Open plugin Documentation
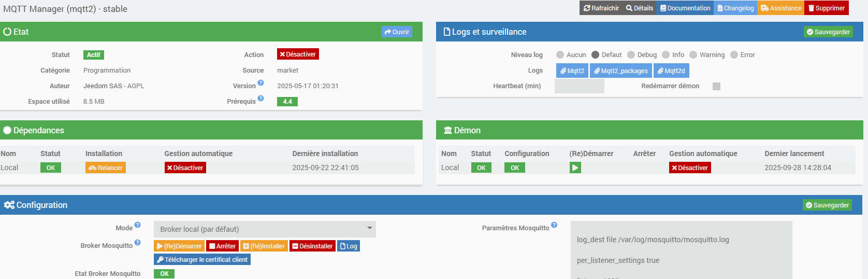Screen dimensions: 868x279 tap(685, 8)
